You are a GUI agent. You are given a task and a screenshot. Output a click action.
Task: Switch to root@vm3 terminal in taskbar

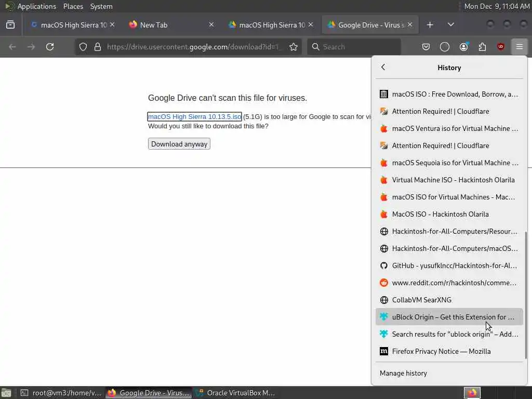(61, 393)
